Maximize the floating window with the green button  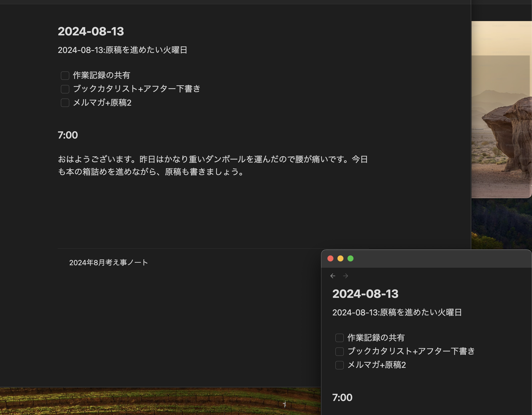350,258
